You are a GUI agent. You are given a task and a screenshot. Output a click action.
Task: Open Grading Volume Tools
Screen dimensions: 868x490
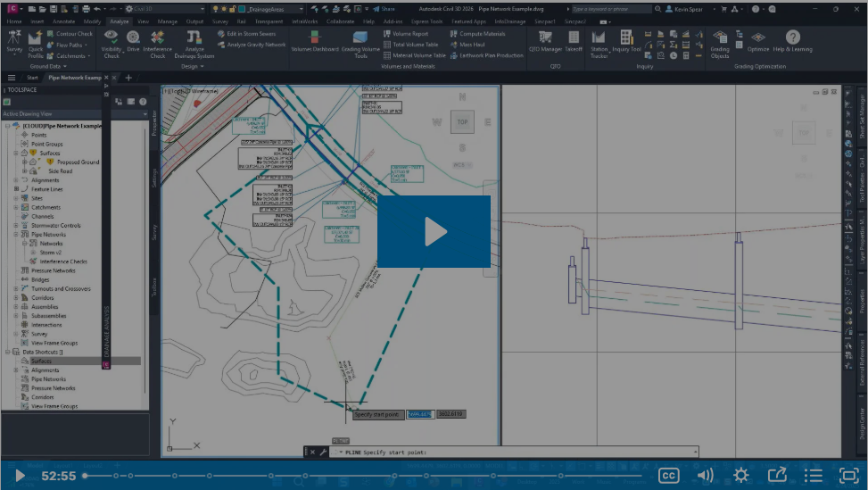[360, 45]
